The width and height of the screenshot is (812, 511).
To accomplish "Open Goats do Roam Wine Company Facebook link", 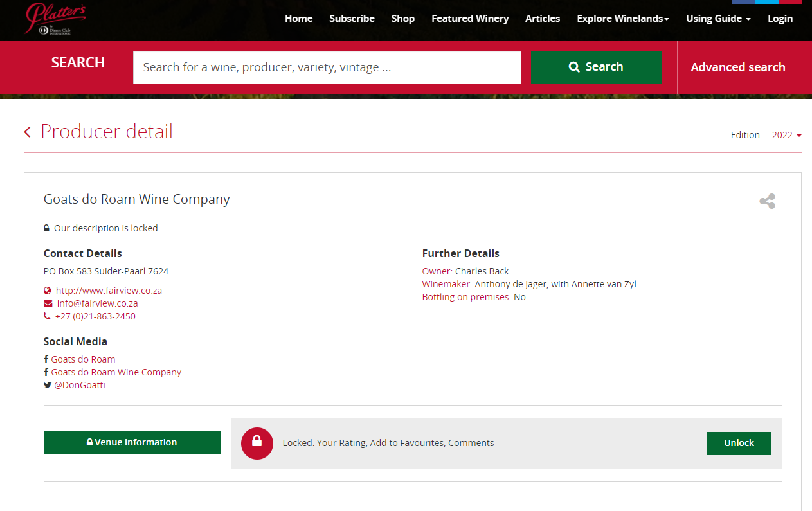I will click(116, 372).
